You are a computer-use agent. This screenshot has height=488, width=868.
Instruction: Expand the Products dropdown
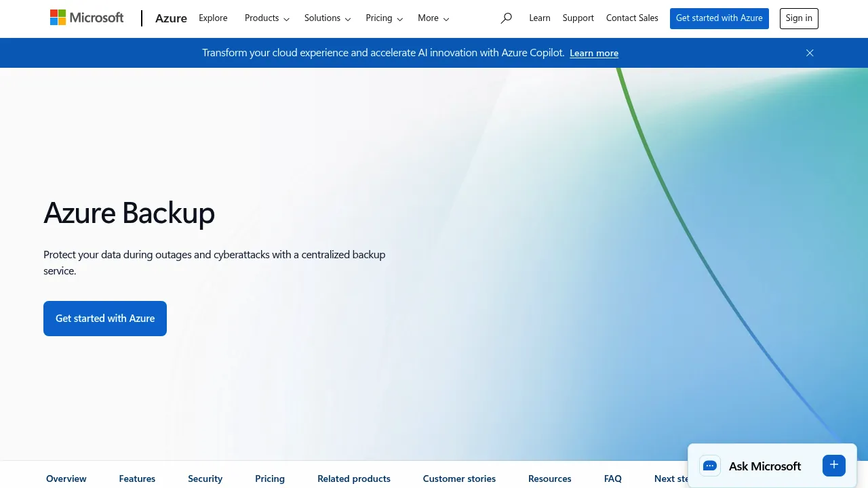pyautogui.click(x=267, y=18)
